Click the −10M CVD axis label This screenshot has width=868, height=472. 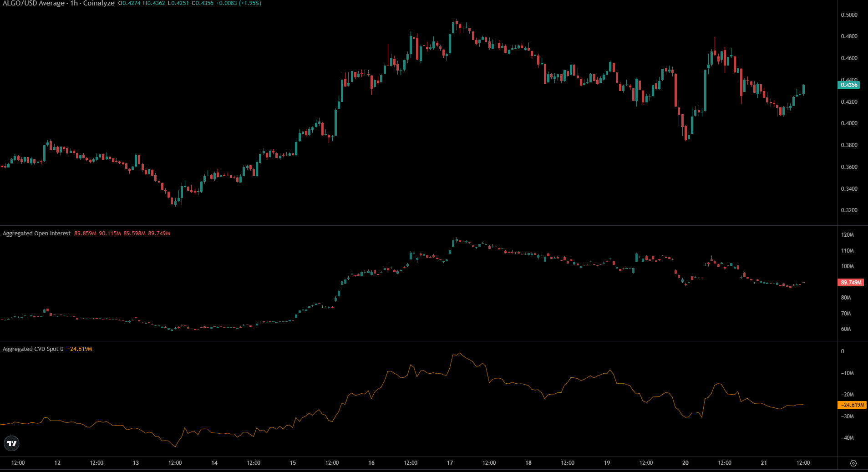tap(847, 373)
